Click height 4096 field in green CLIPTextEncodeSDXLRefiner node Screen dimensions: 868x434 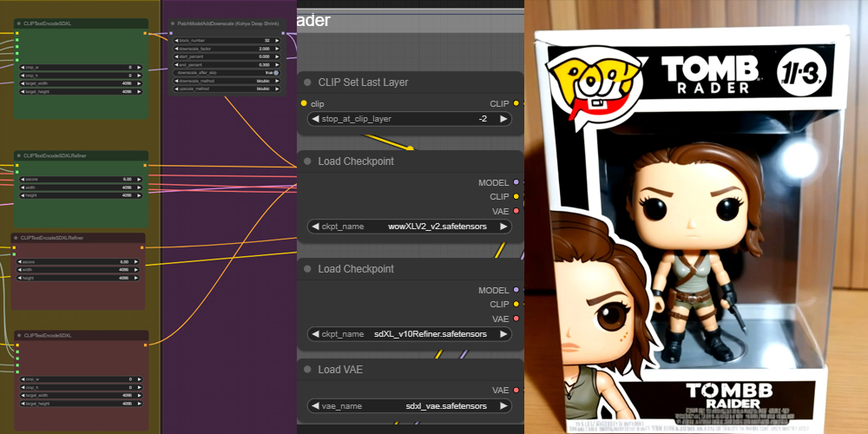coord(81,195)
